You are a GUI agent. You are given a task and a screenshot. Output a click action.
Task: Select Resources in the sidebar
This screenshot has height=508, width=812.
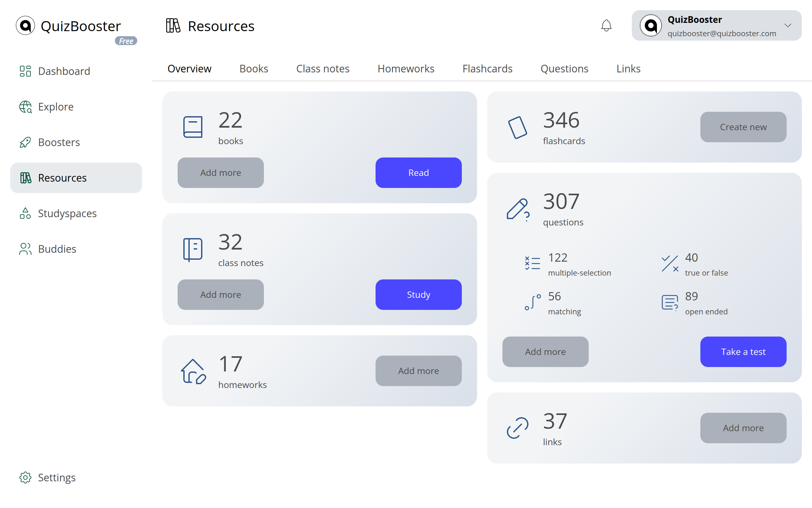pos(76,178)
